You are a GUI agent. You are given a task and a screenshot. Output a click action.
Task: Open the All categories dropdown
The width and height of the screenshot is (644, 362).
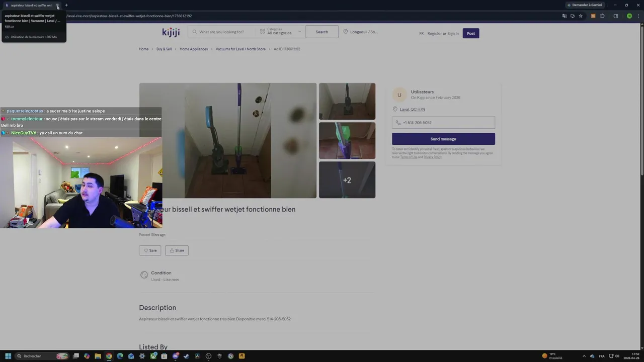click(x=281, y=32)
